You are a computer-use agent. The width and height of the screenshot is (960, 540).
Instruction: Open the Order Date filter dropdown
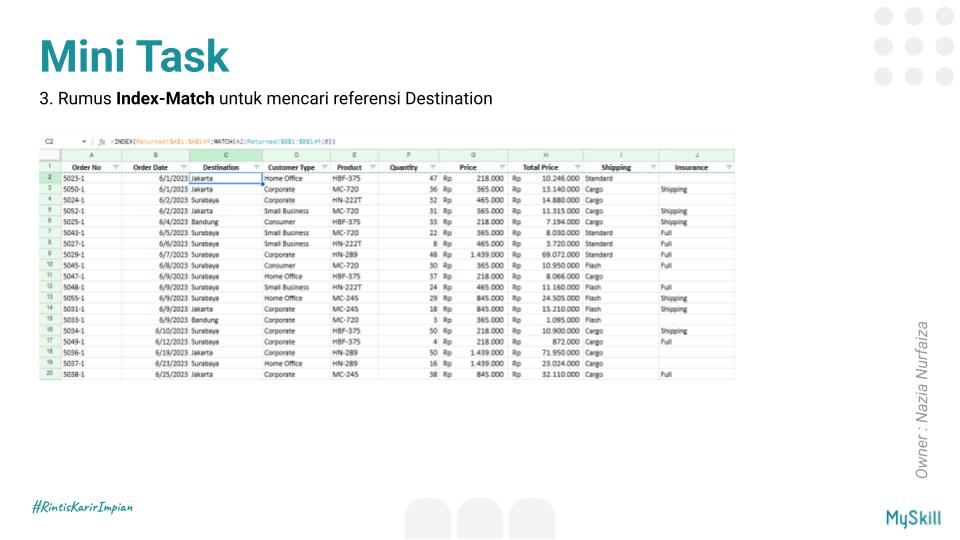coord(184,167)
